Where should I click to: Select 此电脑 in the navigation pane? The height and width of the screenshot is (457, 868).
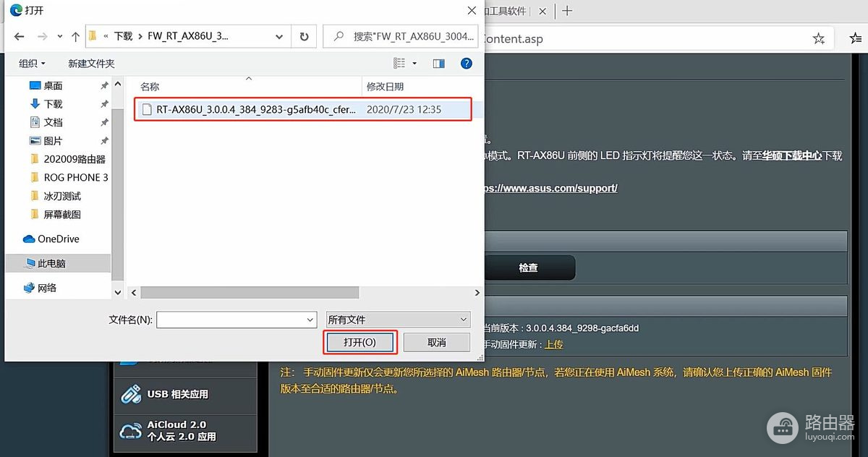(58, 263)
